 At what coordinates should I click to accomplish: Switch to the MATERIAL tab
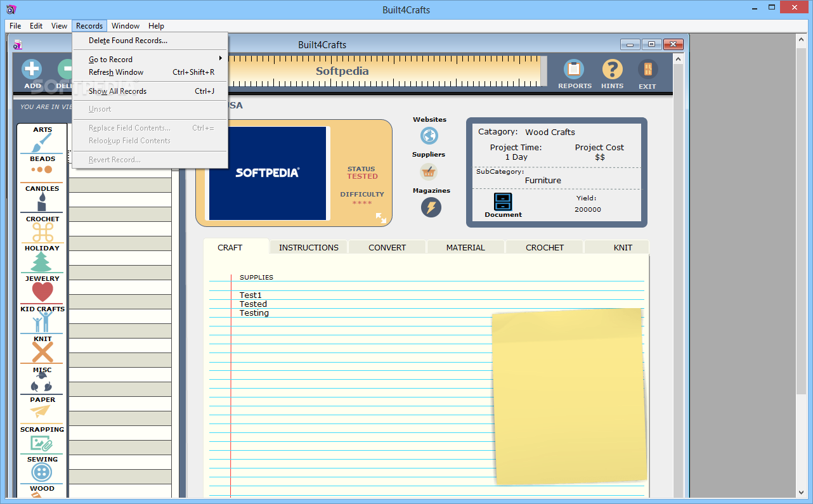pos(465,247)
